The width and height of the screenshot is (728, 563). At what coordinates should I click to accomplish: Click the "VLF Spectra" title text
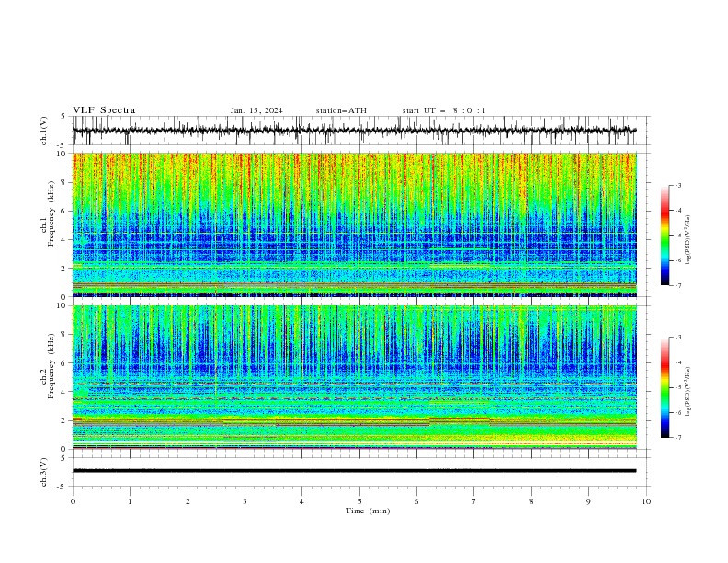(104, 110)
